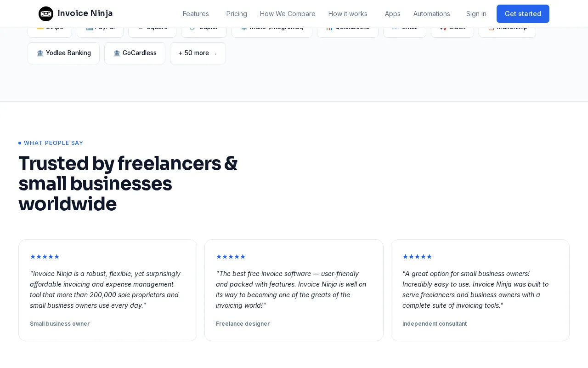Click the "WHAT PEOPLE SAY" label
The height and width of the screenshot is (368, 588).
pos(53,143)
